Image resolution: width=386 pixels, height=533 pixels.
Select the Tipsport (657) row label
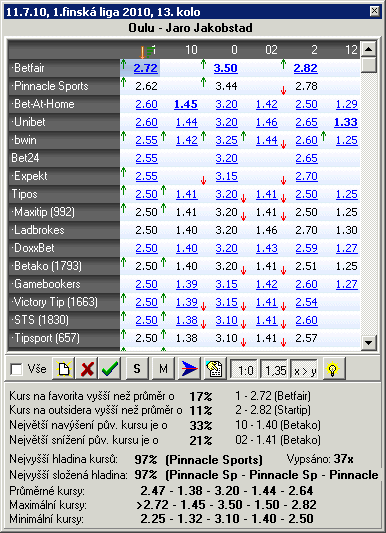(x=64, y=338)
